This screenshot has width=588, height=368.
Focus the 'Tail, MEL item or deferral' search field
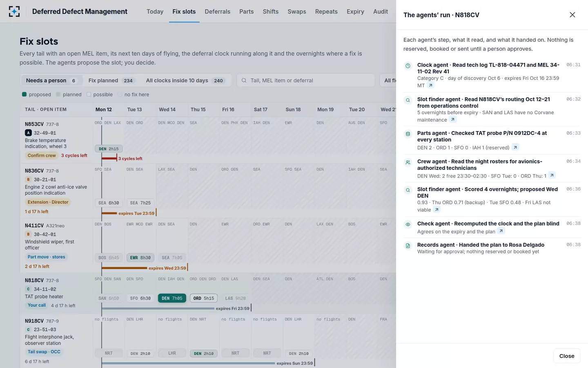(x=306, y=81)
